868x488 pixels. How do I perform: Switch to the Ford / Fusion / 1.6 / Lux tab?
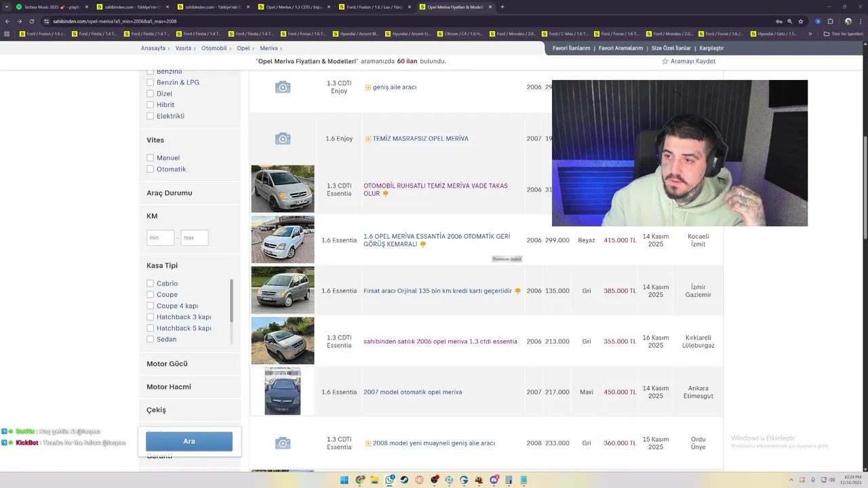coord(375,7)
